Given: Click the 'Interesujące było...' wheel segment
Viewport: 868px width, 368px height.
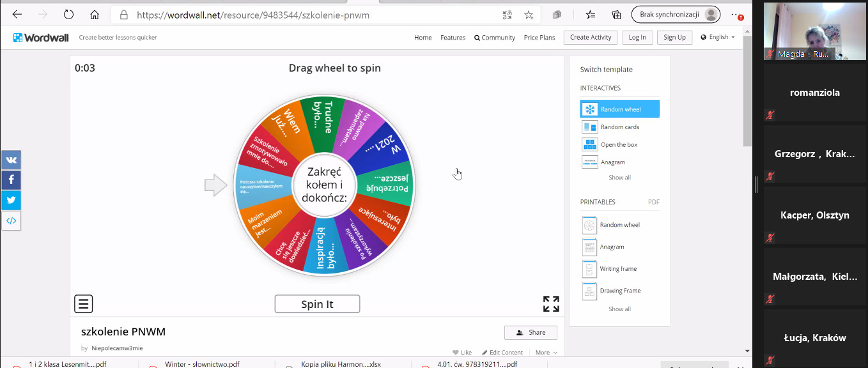Looking at the screenshot, I should [x=380, y=217].
